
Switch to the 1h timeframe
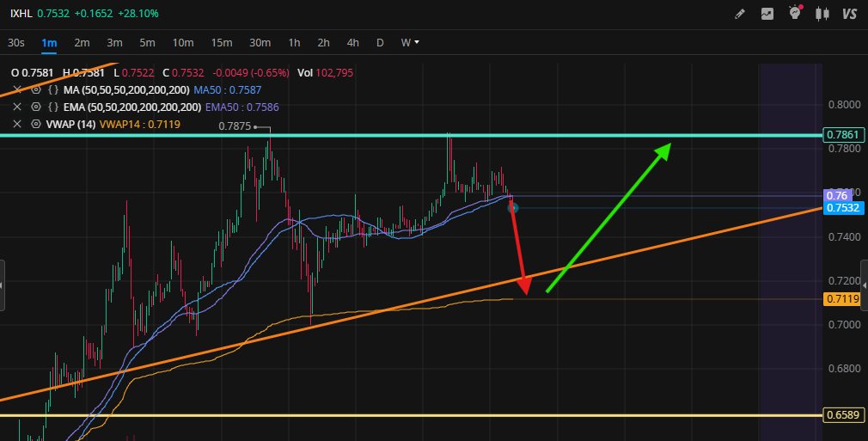[294, 43]
